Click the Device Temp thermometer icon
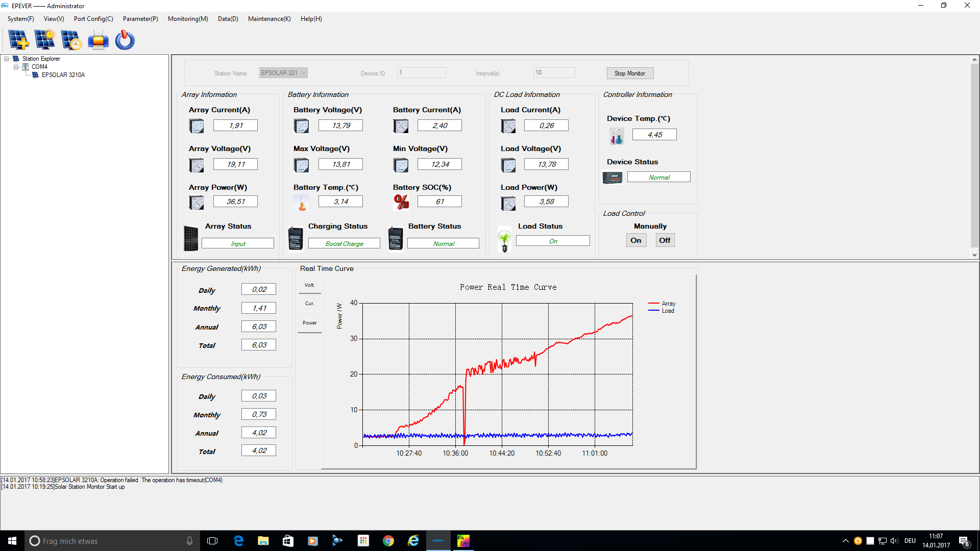The height and width of the screenshot is (551, 980). pyautogui.click(x=617, y=136)
